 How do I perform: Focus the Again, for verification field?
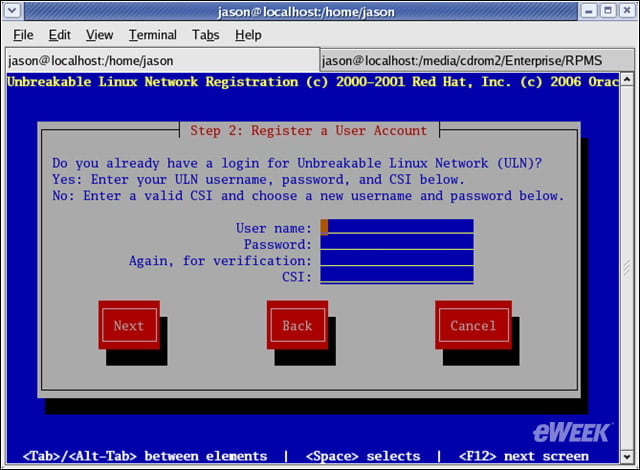pyautogui.click(x=397, y=259)
